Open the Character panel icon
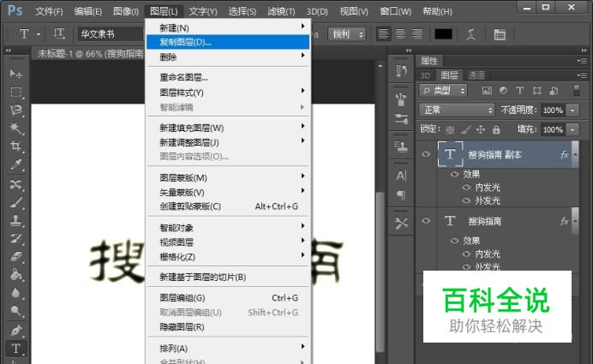 coord(401,176)
